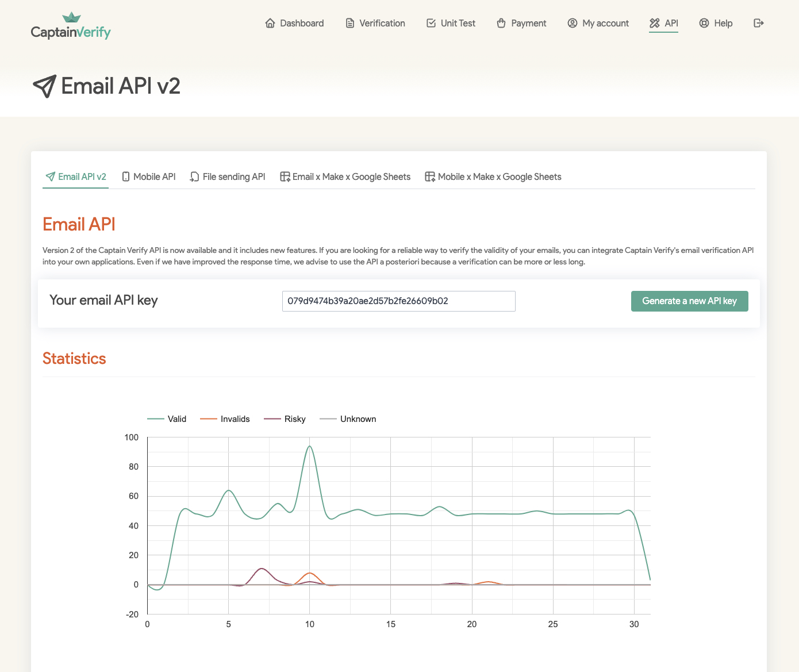The height and width of the screenshot is (672, 799).
Task: Toggle the Valid series in chart legend
Action: tap(167, 419)
